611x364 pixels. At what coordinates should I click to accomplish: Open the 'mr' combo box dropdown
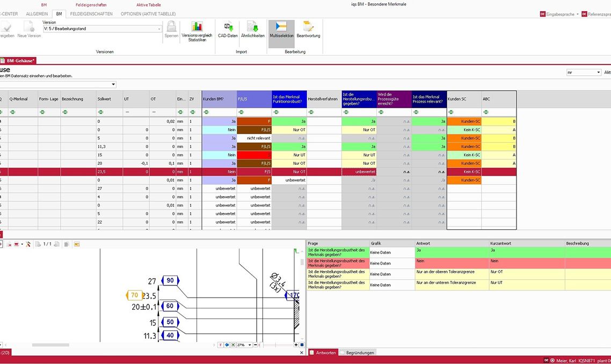click(598, 72)
